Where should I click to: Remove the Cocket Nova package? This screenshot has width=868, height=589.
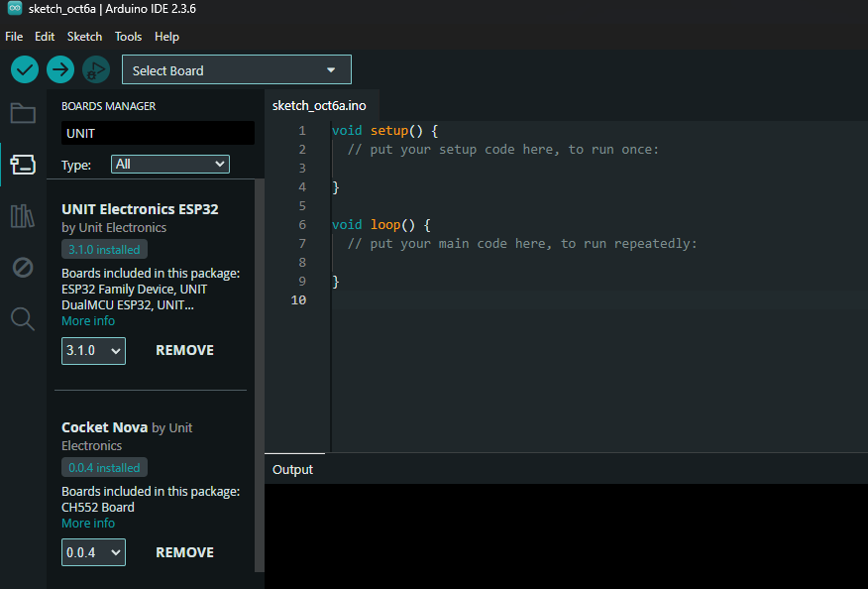pyautogui.click(x=184, y=552)
